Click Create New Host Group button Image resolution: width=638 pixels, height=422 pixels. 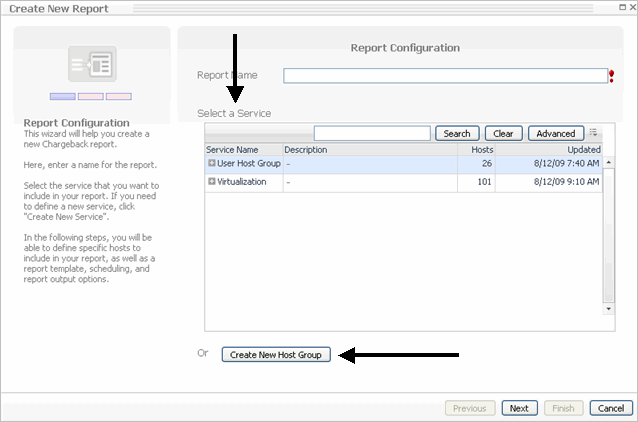point(276,354)
